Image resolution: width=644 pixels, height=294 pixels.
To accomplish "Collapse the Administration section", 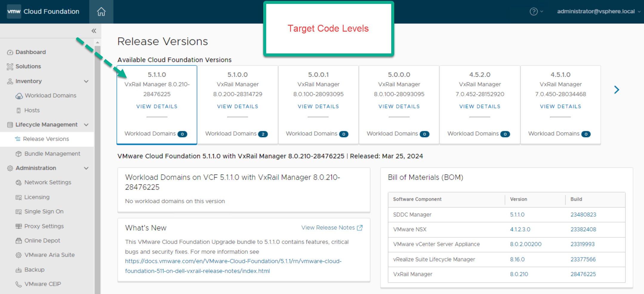I will coord(86,168).
